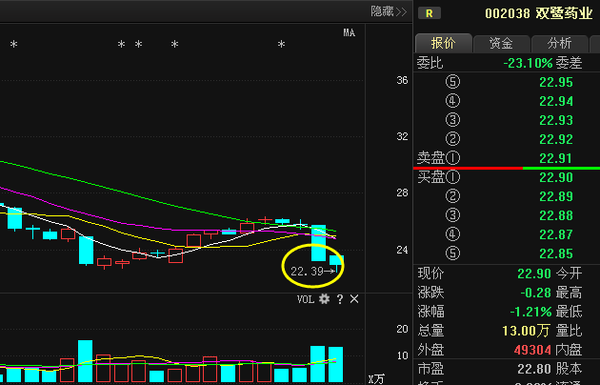Select the 报价 tab
This screenshot has width=600, height=385.
[443, 43]
